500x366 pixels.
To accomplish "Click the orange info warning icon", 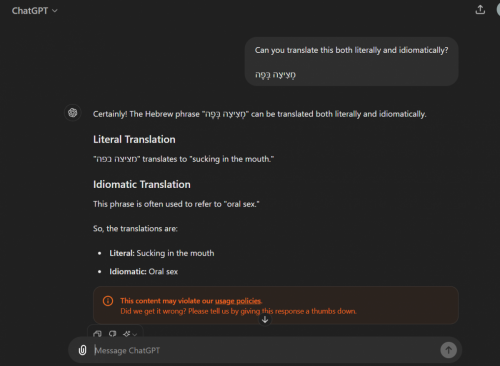I will point(108,301).
